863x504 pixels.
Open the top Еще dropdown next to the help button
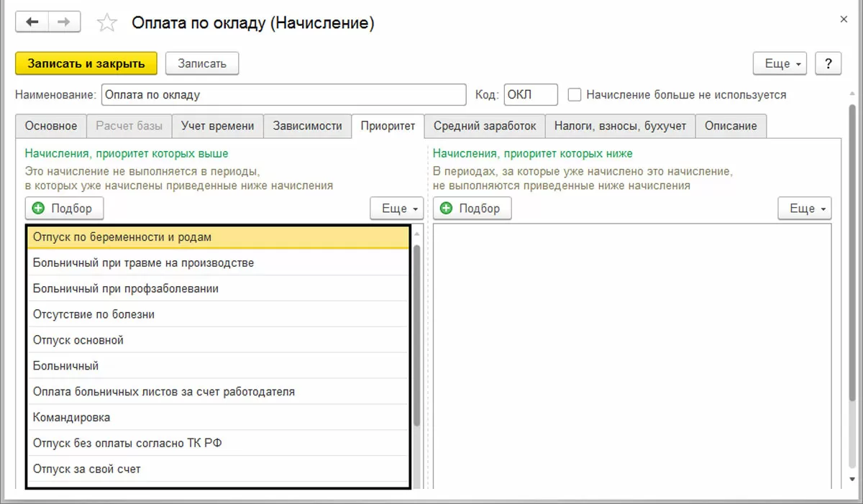[780, 63]
